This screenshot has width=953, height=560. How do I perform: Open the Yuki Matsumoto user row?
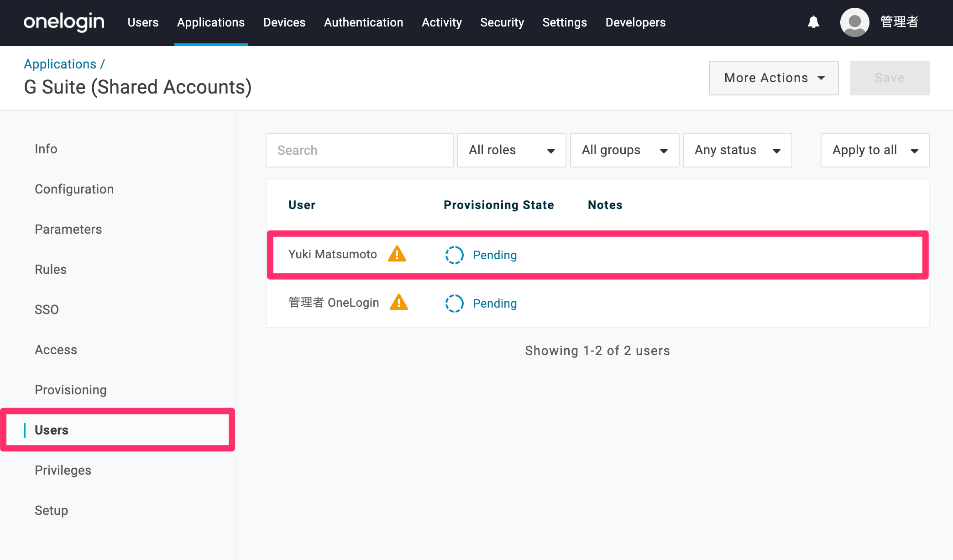click(x=598, y=255)
